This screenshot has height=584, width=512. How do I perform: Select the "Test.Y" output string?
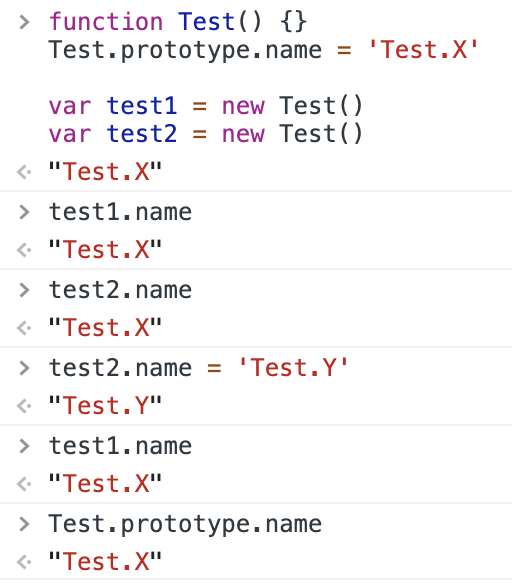point(105,405)
